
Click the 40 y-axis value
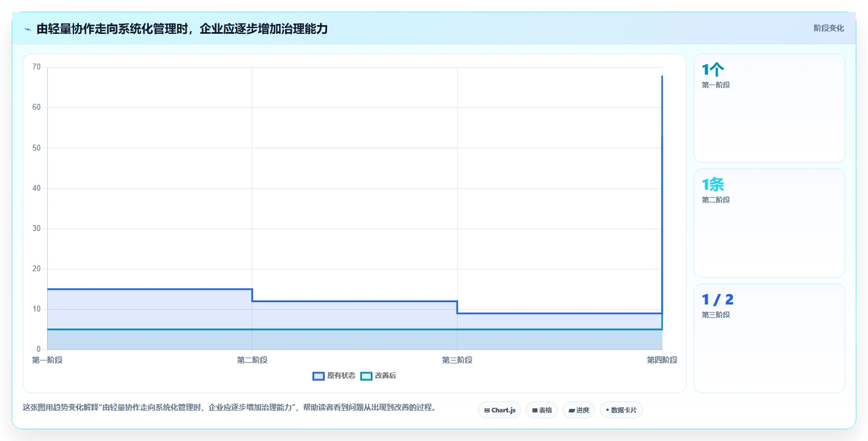coord(37,188)
